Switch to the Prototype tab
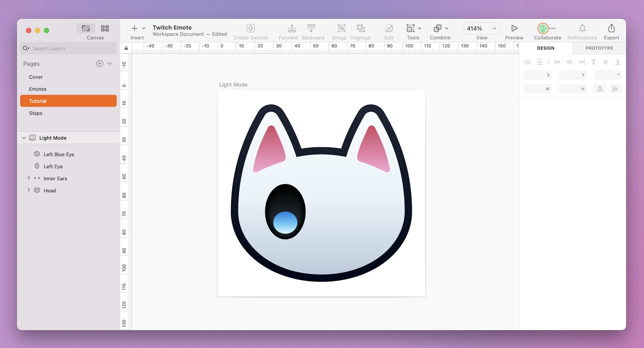 click(599, 48)
